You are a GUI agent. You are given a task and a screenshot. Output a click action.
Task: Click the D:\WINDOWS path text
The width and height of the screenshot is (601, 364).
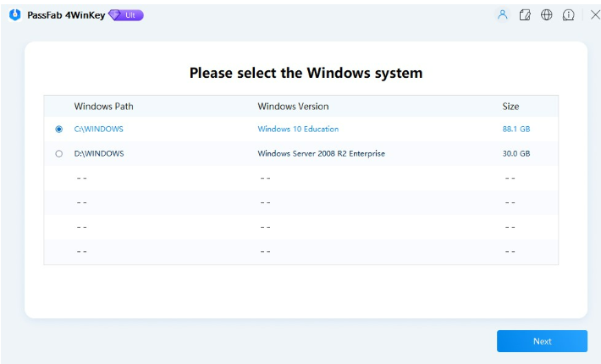[99, 154]
